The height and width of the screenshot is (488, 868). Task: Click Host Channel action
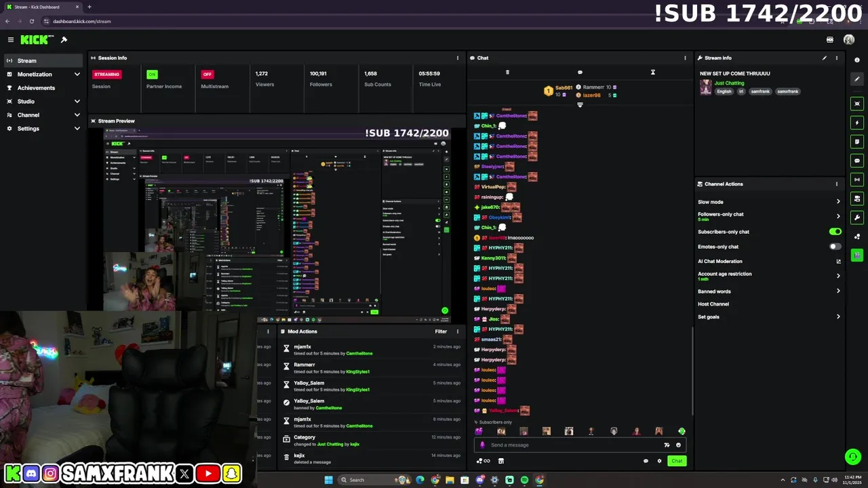pyautogui.click(x=713, y=304)
